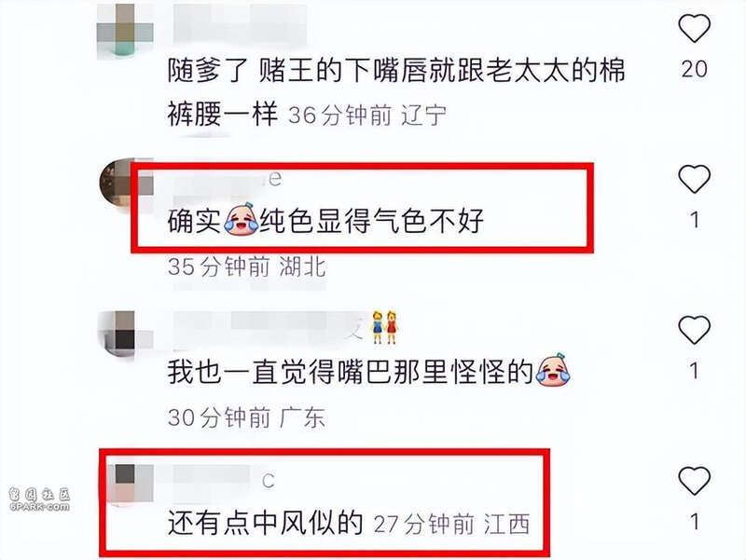Like the comment from 辽宁 about 赌王
Viewport: 746px width, 560px height.
(x=694, y=28)
